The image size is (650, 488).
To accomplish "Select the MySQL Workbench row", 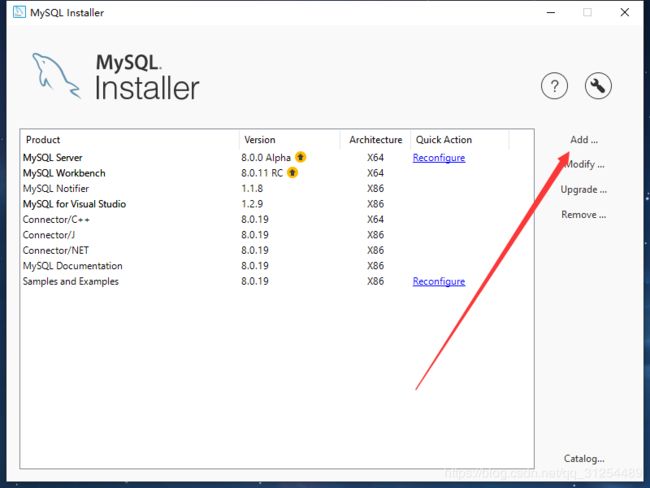I will [x=276, y=173].
